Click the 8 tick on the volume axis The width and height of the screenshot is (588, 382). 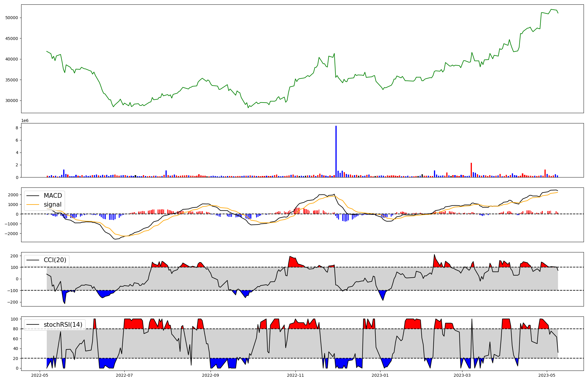coord(17,128)
